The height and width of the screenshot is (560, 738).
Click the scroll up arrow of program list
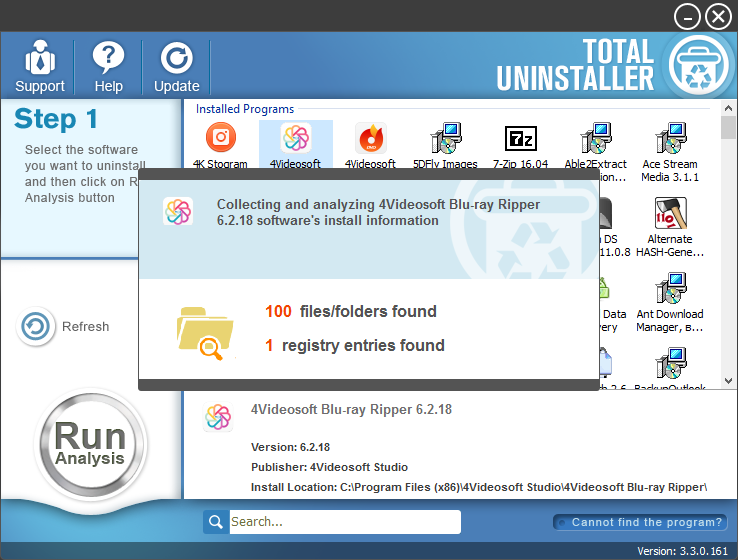pyautogui.click(x=728, y=108)
